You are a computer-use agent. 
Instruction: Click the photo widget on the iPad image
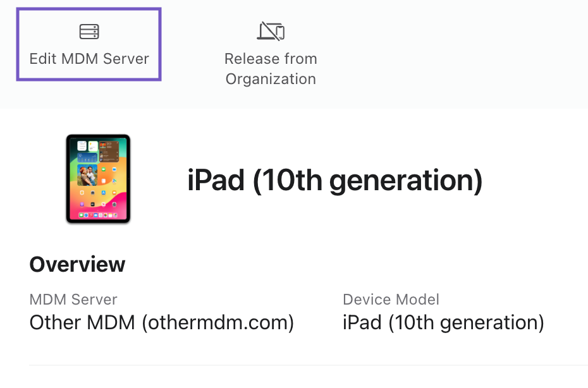tap(87, 175)
